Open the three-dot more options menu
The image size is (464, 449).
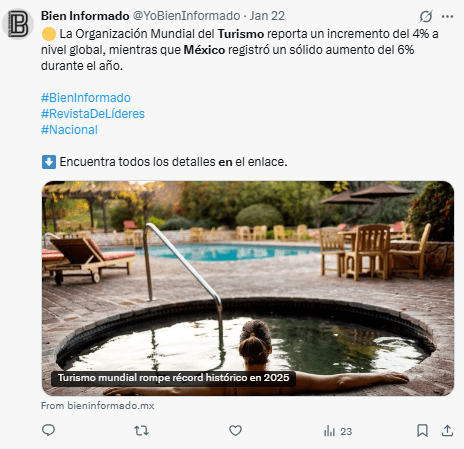click(447, 16)
